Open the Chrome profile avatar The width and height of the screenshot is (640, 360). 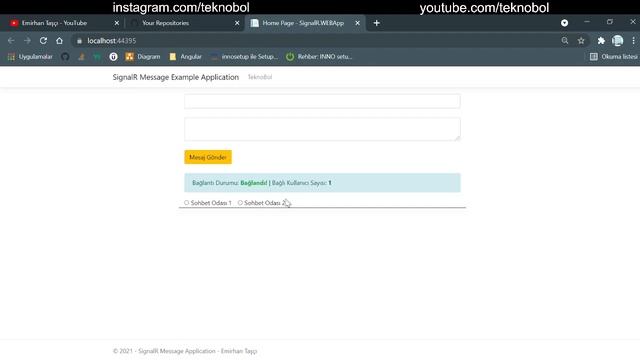618,40
